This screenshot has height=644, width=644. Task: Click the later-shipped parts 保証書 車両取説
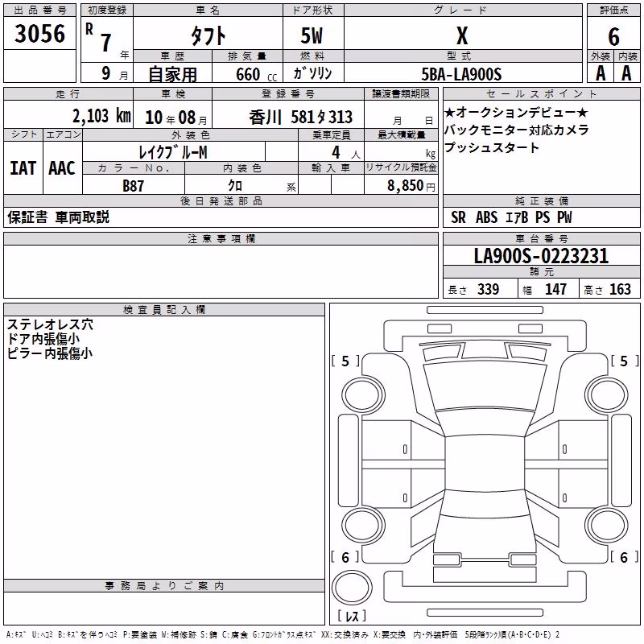click(x=58, y=217)
